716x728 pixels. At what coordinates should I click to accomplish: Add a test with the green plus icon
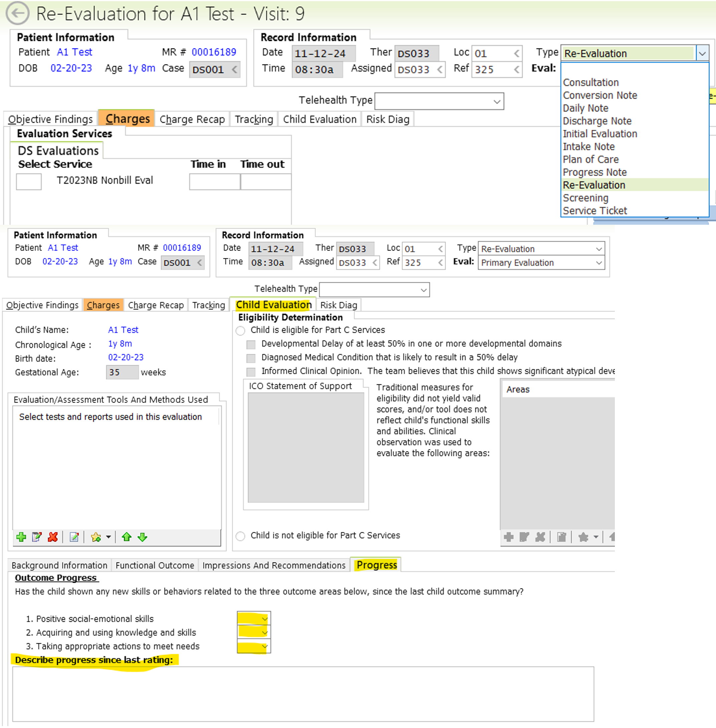[x=21, y=537]
